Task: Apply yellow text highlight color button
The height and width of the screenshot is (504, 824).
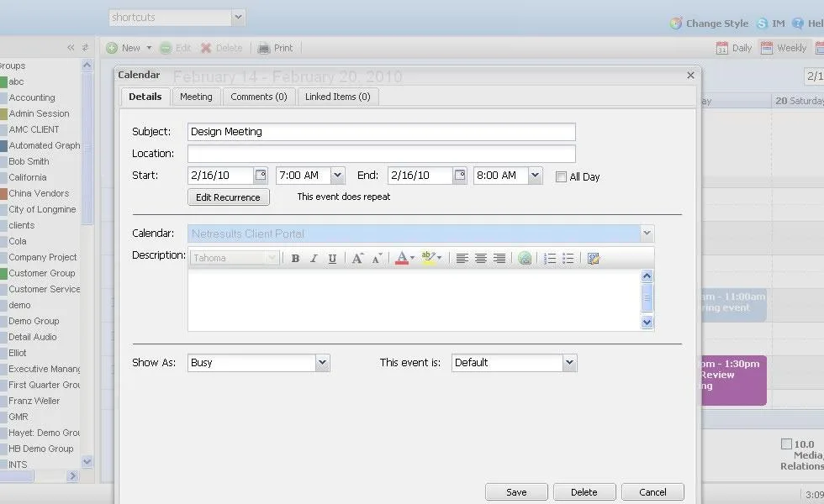Action: pyautogui.click(x=428, y=258)
